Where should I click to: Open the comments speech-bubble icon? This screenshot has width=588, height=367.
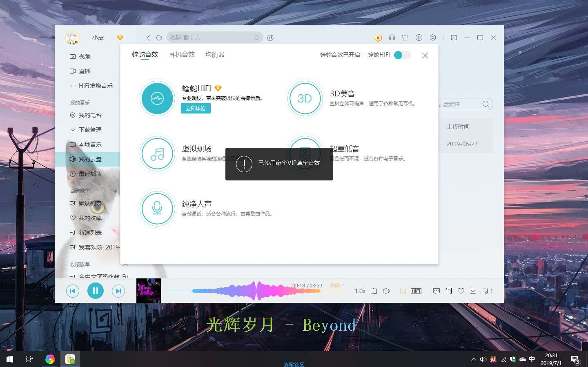[437, 291]
